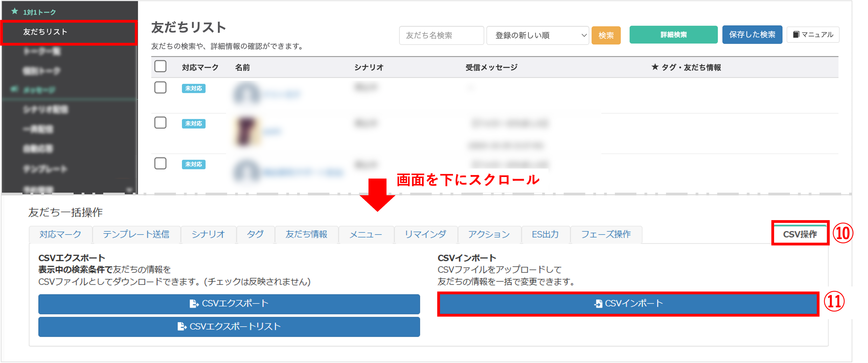Click the CSVエクスポートリスト file icon
The width and height of the screenshot is (868, 363).
point(182,327)
